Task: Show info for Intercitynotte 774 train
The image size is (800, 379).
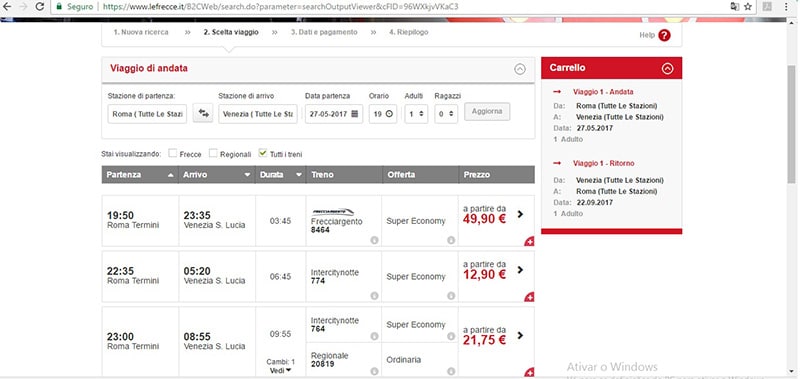Action: tap(374, 296)
